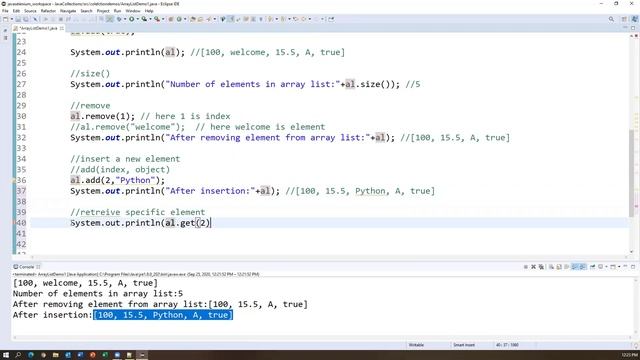Click Display Selected Console icon
This screenshot has height=360, width=640.
(x=601, y=267)
